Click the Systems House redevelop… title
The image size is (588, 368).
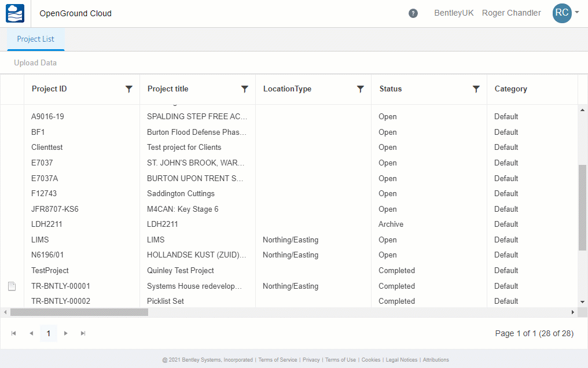point(194,286)
